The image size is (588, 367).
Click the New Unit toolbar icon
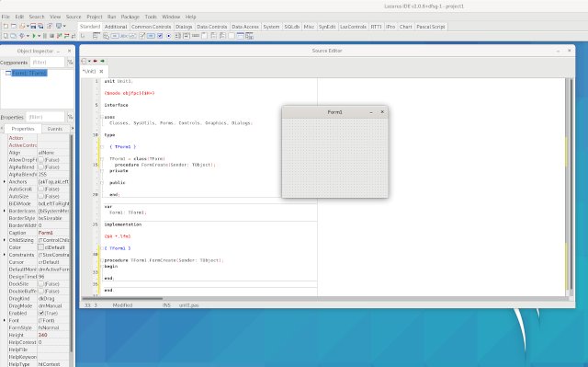pos(6,27)
